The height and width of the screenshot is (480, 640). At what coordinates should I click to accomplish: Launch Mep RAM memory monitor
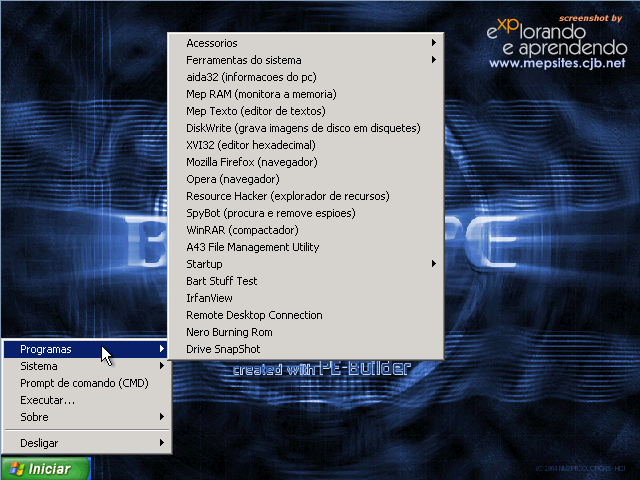pos(305,94)
